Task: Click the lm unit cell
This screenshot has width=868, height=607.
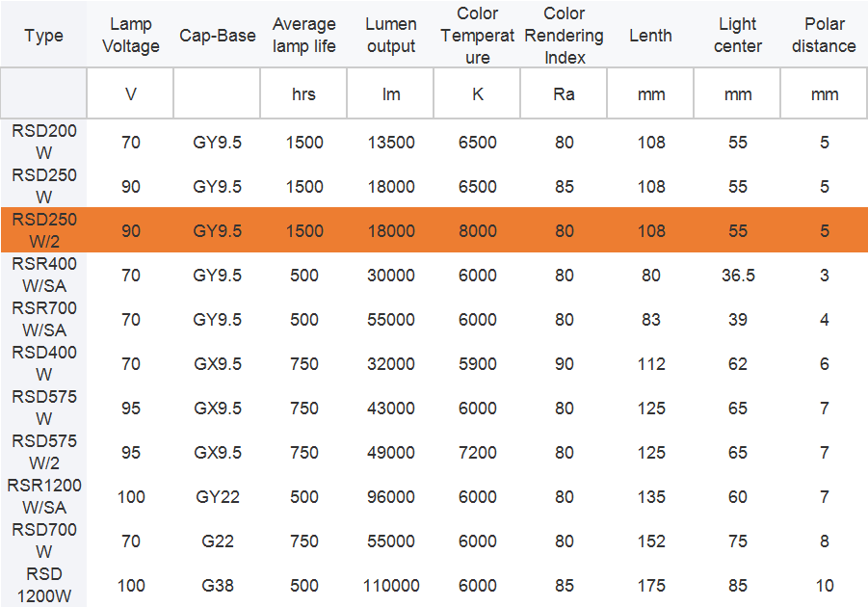Action: pyautogui.click(x=391, y=94)
